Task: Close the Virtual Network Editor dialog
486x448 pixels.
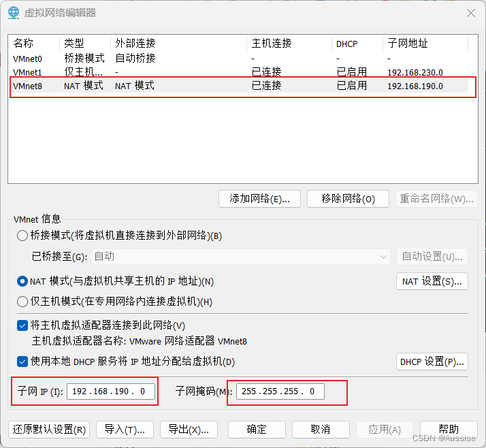Action: pos(470,13)
